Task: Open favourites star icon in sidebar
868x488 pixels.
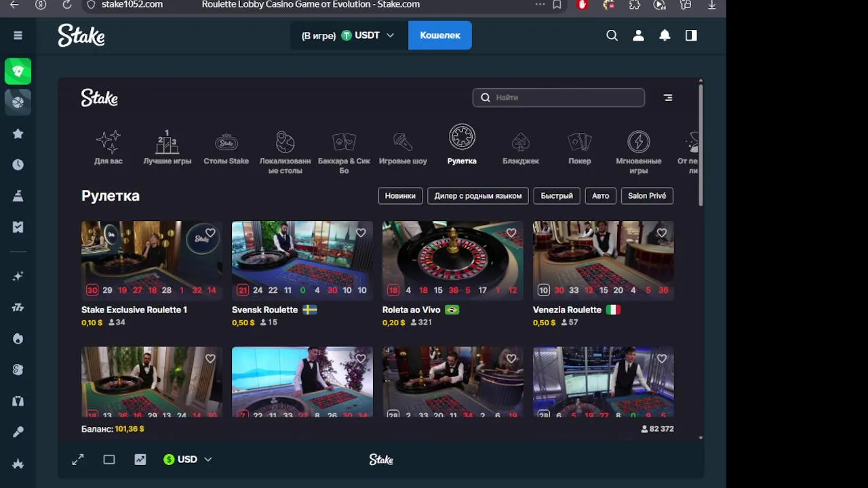Action: 18,134
